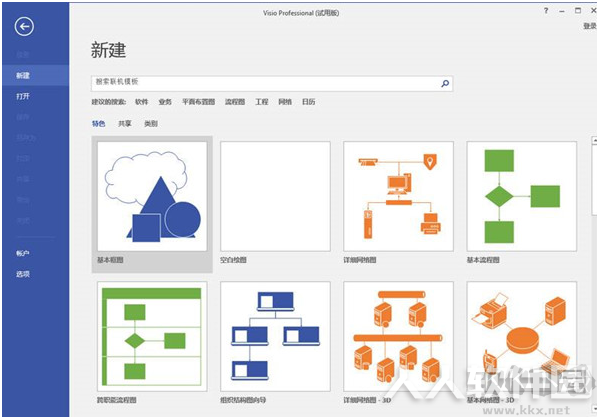Click the search magnifier icon
Screen dimensions: 597x417
[x=445, y=83]
